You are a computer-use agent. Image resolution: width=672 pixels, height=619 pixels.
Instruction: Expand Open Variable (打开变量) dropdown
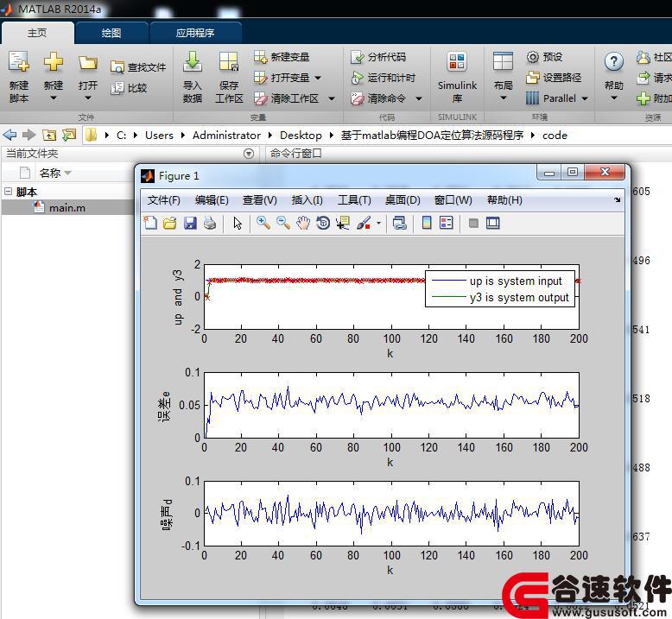(318, 78)
